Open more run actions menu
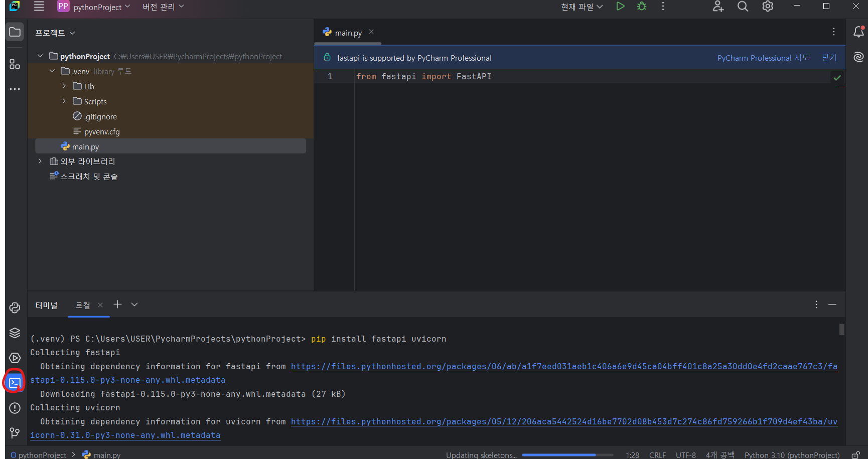 [663, 7]
